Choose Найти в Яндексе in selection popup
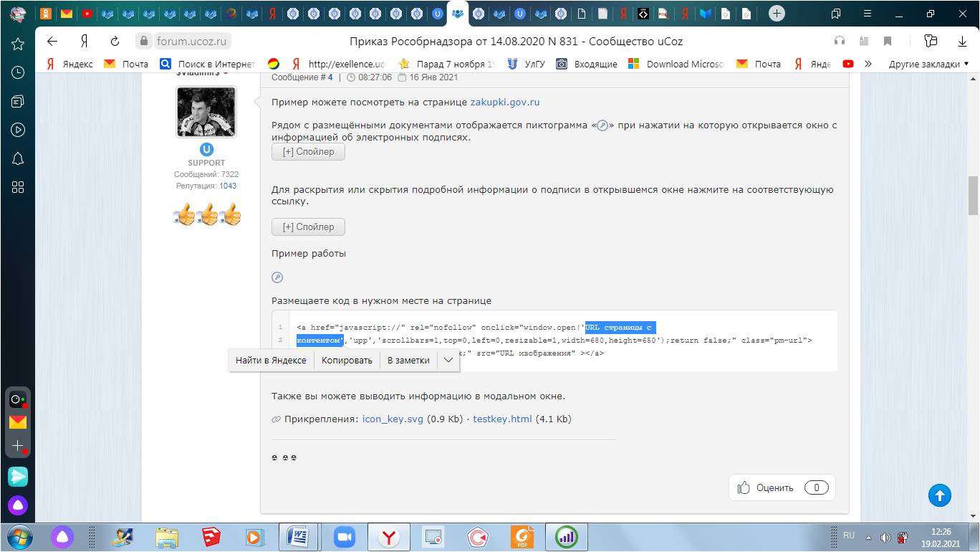The width and height of the screenshot is (980, 552). click(271, 361)
